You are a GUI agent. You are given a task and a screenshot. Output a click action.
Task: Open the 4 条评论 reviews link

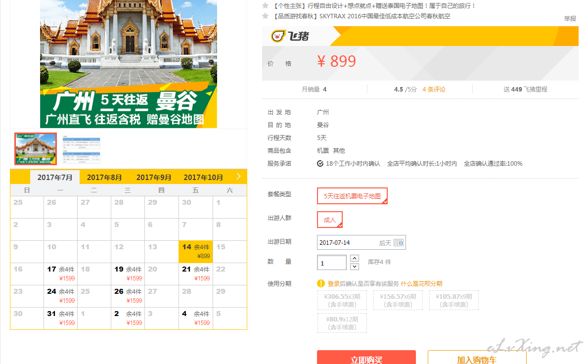(x=434, y=89)
